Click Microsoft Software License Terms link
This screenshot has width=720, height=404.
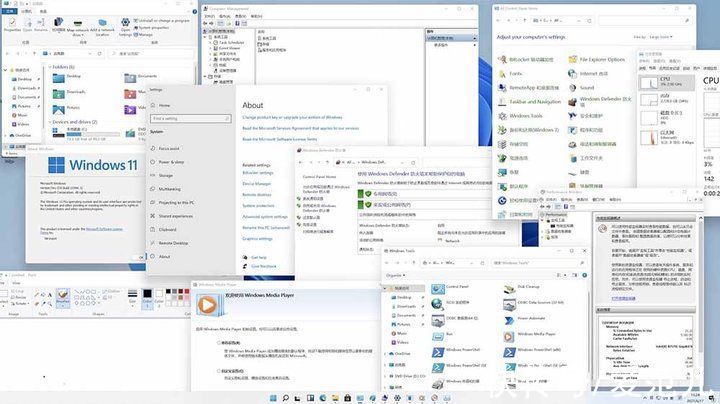pyautogui.click(x=280, y=139)
